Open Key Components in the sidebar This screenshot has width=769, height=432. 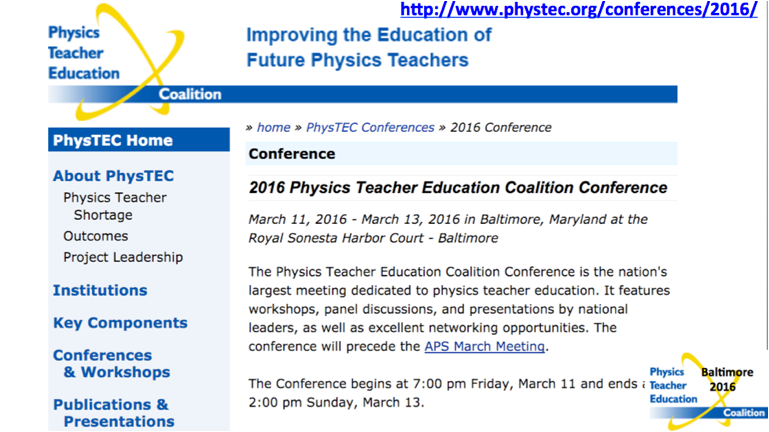(120, 323)
